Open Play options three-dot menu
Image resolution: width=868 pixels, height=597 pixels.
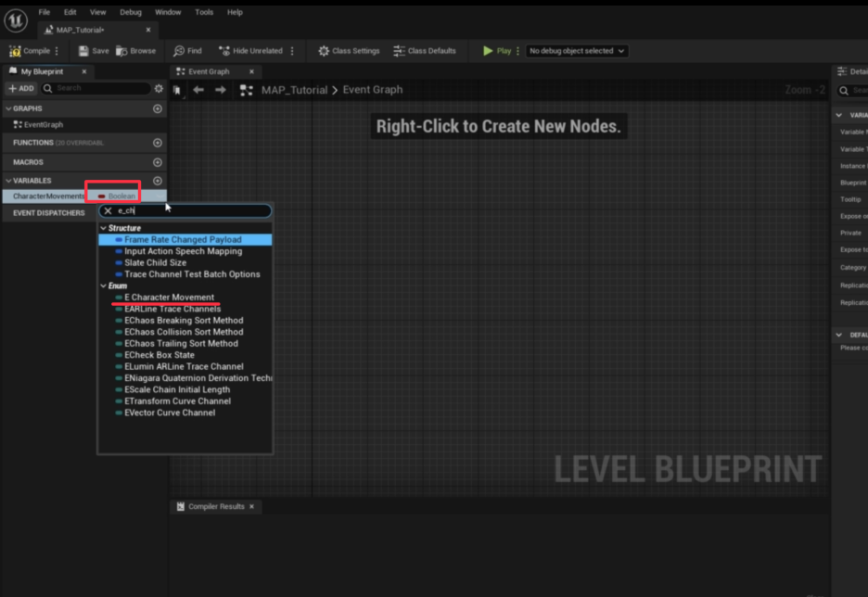point(518,51)
